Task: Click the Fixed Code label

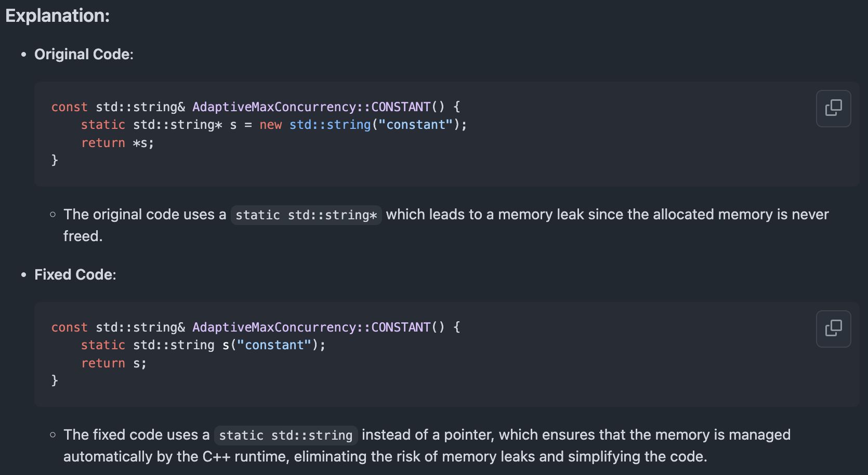Action: [75, 274]
